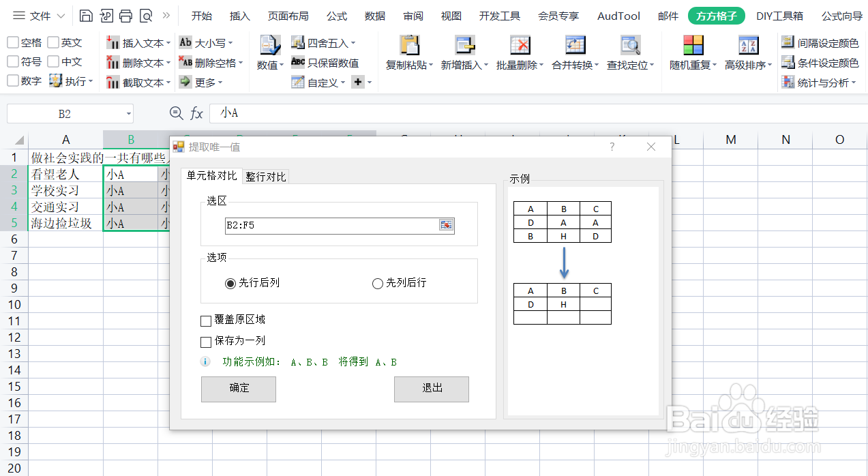Screen dimensions: 868x476
Task: Open the 方方格子 highlighted tab
Action: [x=717, y=16]
